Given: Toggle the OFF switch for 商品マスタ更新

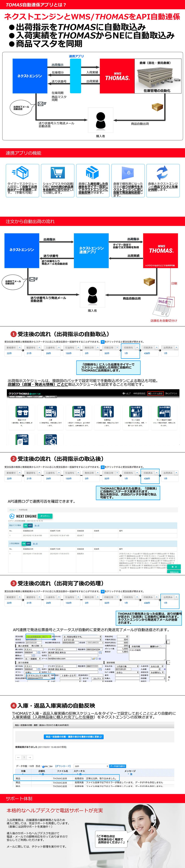Looking at the screenshot, I should point(30,525).
